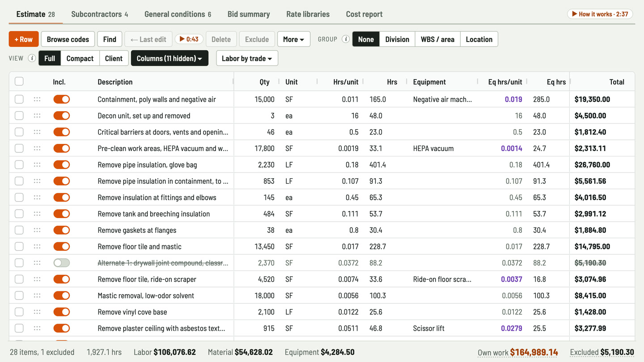Click drag handle for Remove vinyl cove base

[x=37, y=312]
